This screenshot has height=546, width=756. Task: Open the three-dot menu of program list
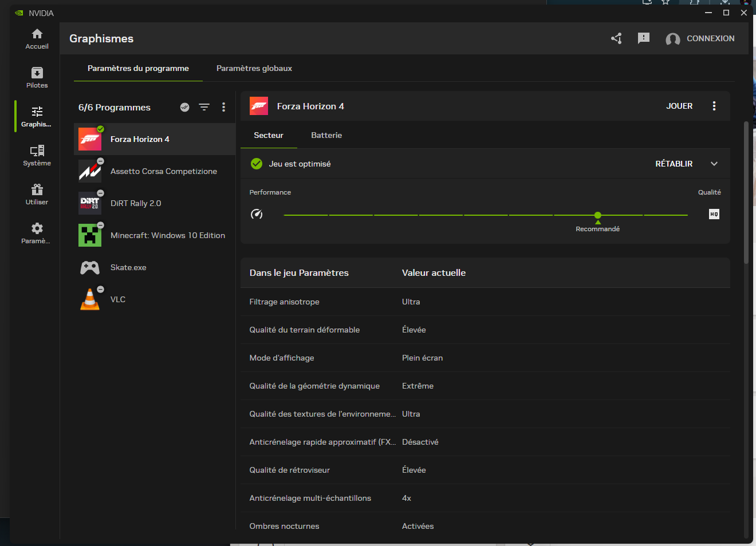point(223,107)
